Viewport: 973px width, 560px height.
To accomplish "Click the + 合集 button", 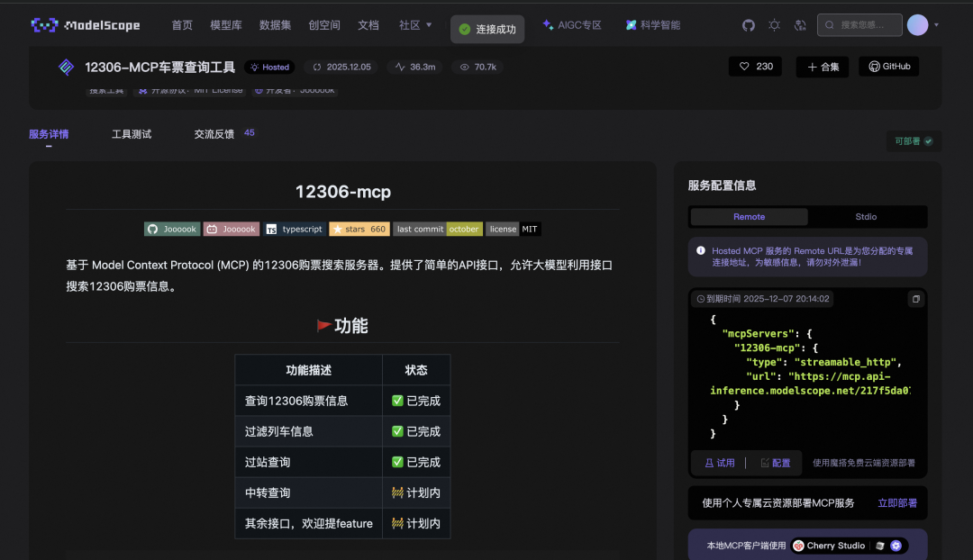I will (822, 67).
